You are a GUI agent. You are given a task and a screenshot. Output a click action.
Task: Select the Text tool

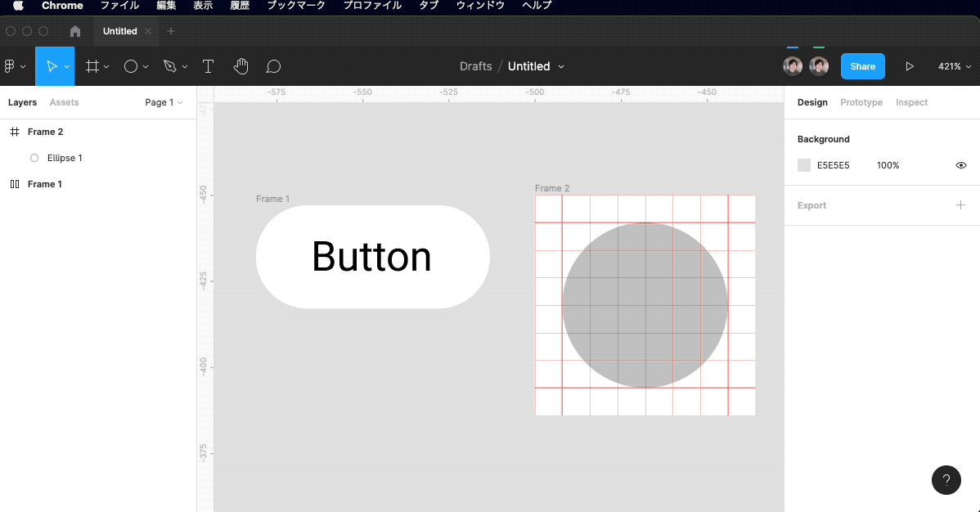tap(208, 66)
